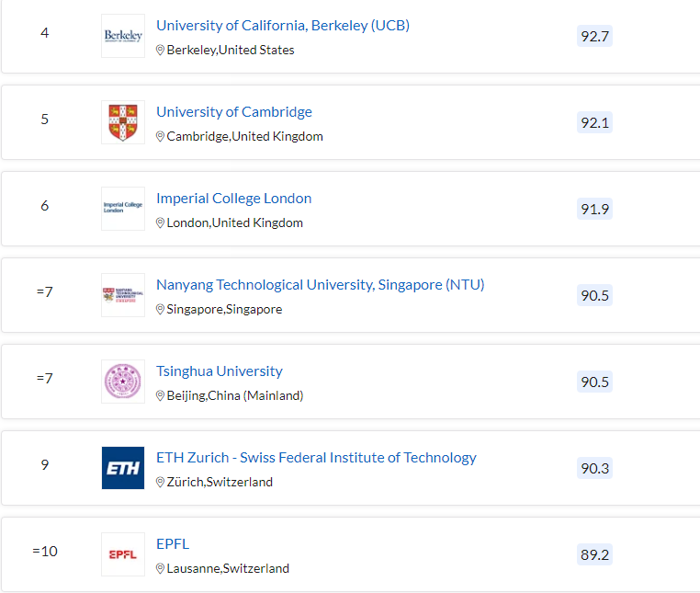The height and width of the screenshot is (593, 700).
Task: Open the University of Cambridge link
Action: (x=234, y=112)
